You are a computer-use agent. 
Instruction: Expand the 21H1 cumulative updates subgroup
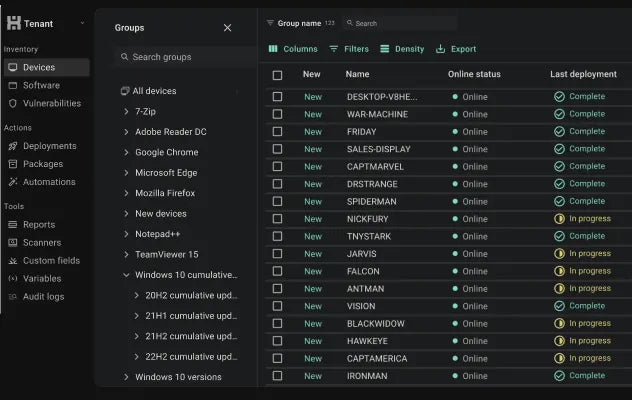coord(137,316)
